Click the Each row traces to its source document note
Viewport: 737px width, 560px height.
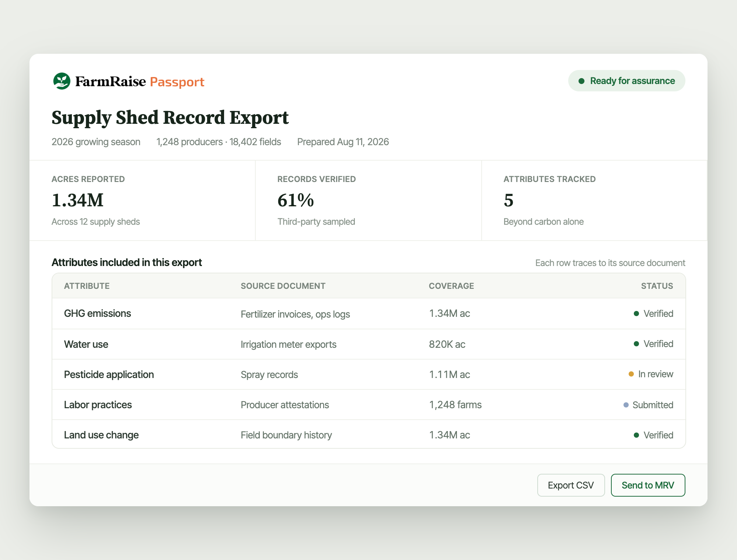610,263
